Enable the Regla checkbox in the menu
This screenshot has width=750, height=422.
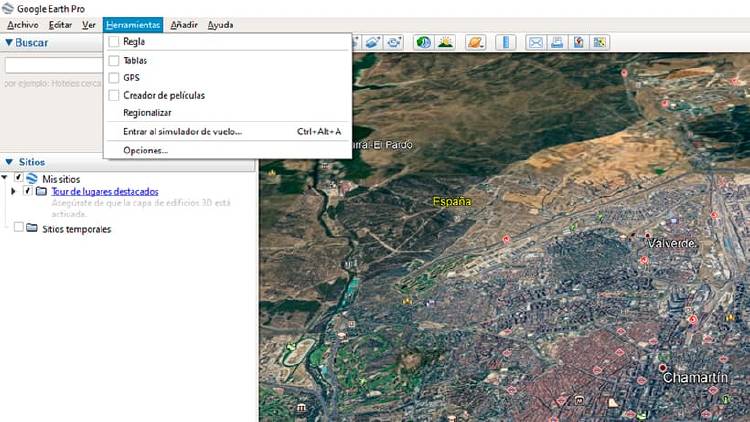coord(114,42)
